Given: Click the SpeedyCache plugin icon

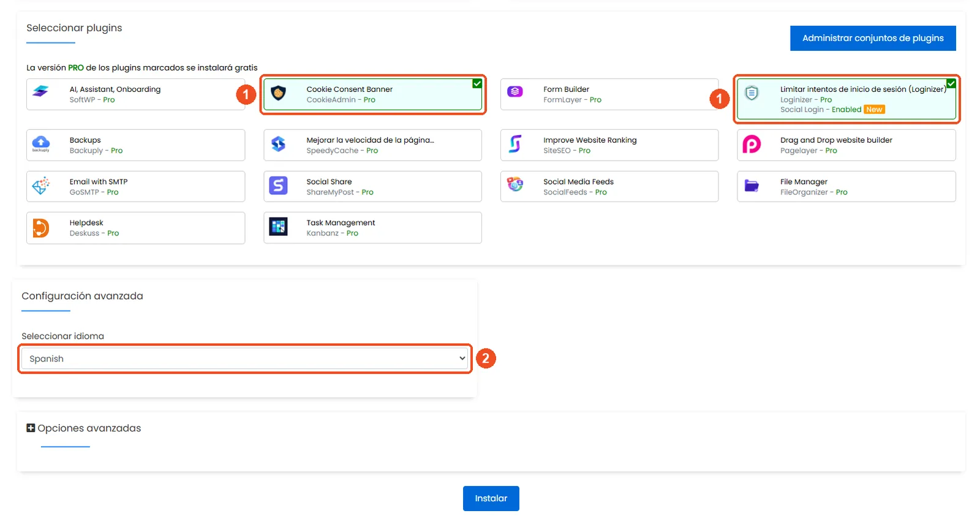Looking at the screenshot, I should coord(278,143).
